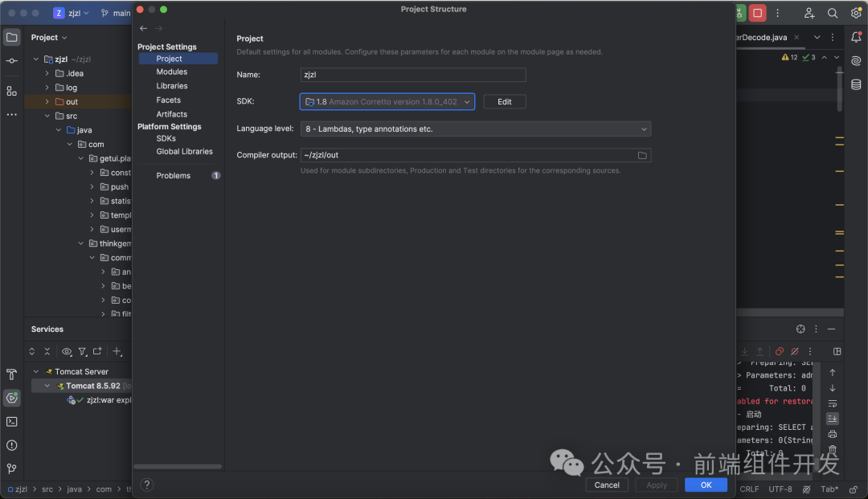This screenshot has height=499, width=868.
Task: Click the console print icon
Action: (x=832, y=434)
